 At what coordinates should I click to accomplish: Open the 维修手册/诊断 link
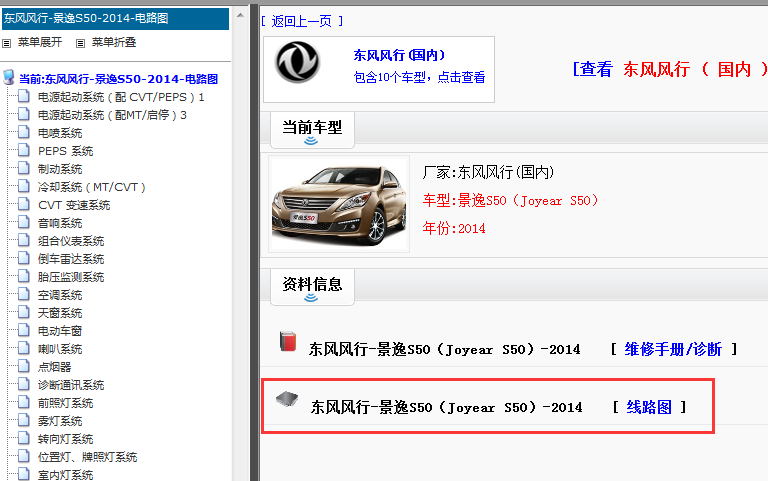point(673,349)
